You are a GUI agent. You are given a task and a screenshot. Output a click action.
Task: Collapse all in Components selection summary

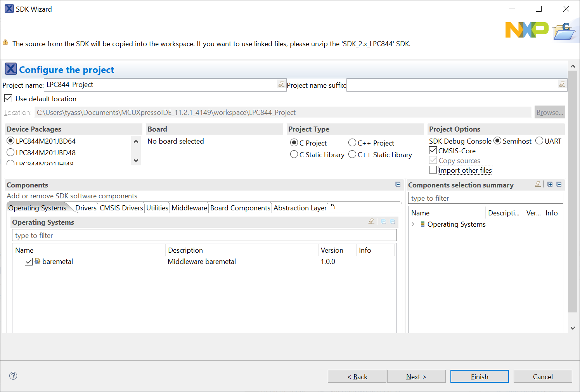point(559,184)
